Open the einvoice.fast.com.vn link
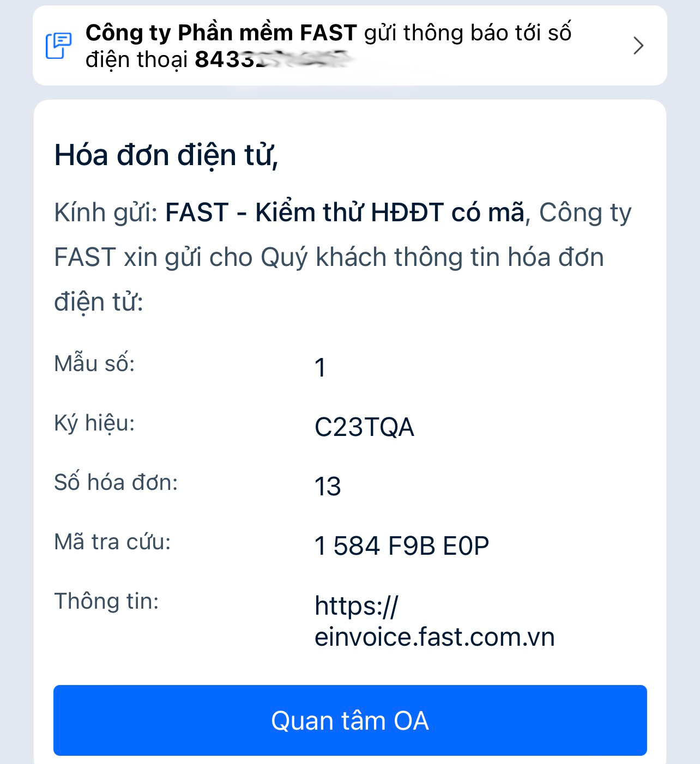The image size is (700, 764). [x=435, y=637]
